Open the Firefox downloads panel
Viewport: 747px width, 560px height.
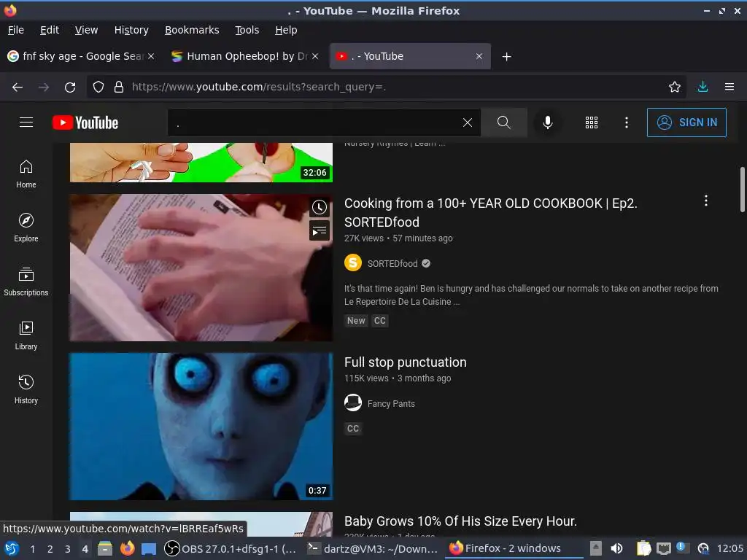point(703,87)
